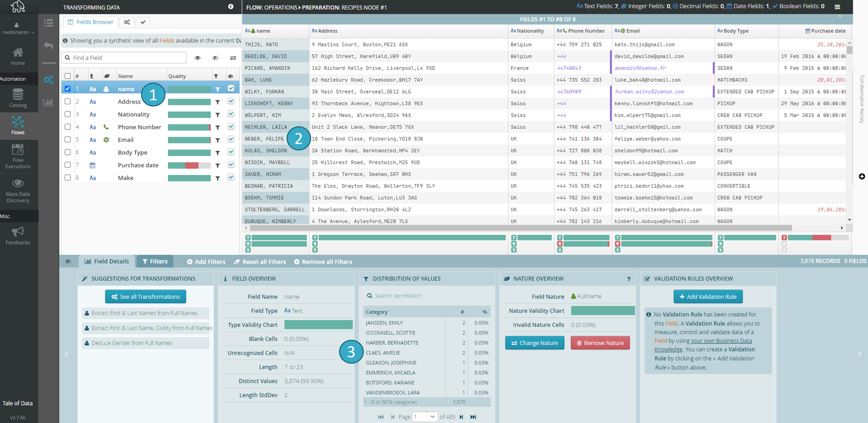Click the crossed-eye icon left of Field Details
This screenshot has width=868, height=423.
click(x=68, y=262)
